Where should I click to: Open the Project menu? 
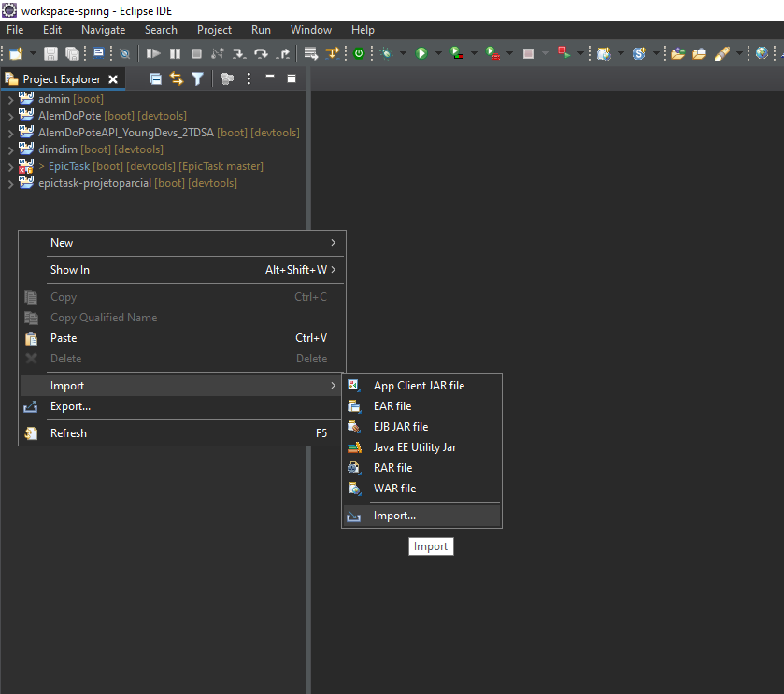[x=214, y=30]
